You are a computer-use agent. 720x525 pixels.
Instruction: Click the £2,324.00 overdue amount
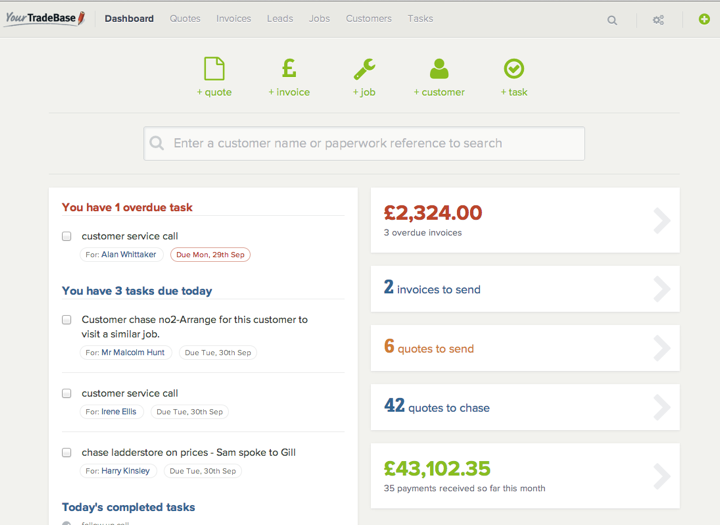pyautogui.click(x=433, y=213)
